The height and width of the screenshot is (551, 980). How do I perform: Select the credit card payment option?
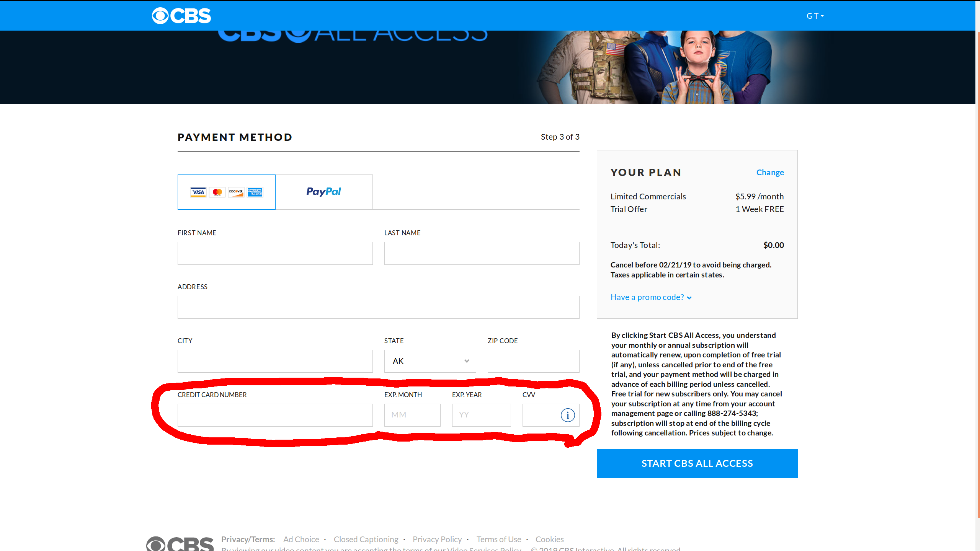pyautogui.click(x=226, y=192)
